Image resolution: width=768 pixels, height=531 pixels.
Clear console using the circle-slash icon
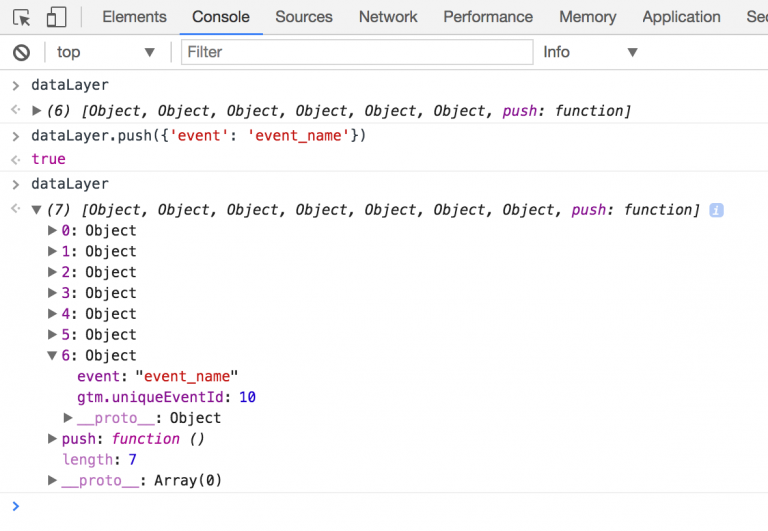pyautogui.click(x=21, y=52)
